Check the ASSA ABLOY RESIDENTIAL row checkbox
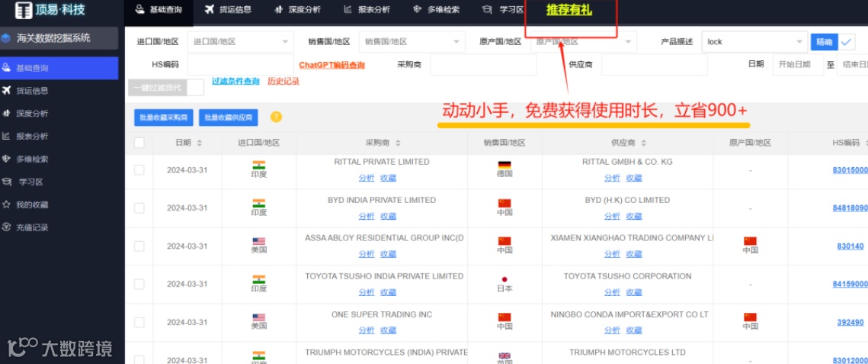 pyautogui.click(x=139, y=246)
